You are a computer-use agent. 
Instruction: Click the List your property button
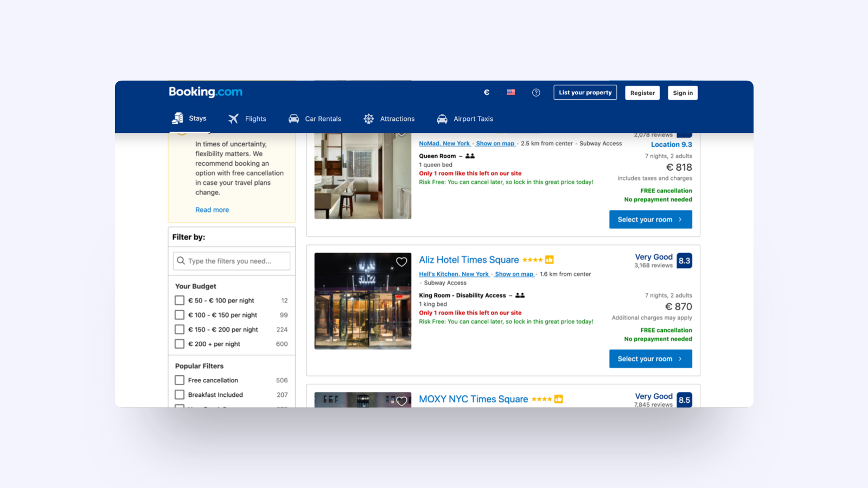click(x=585, y=93)
